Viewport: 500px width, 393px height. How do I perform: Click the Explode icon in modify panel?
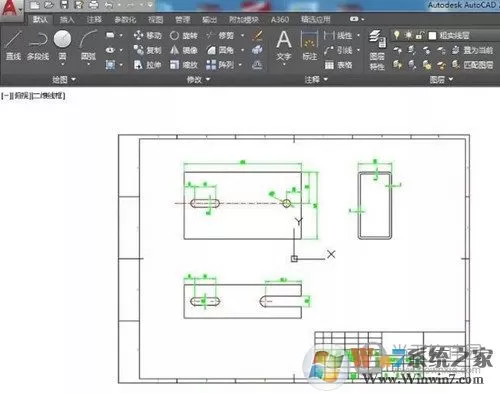(x=257, y=50)
